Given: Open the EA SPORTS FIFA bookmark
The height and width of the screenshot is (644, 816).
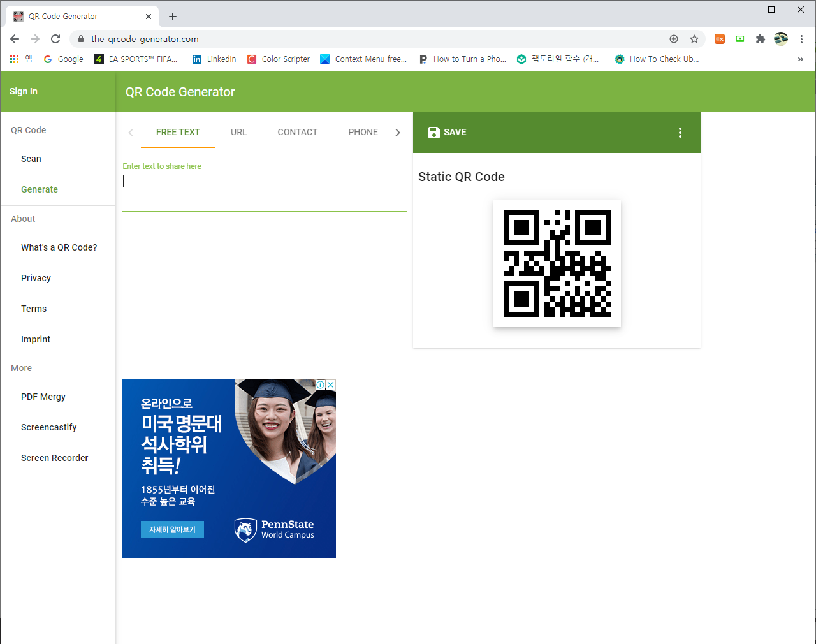Looking at the screenshot, I should (136, 59).
